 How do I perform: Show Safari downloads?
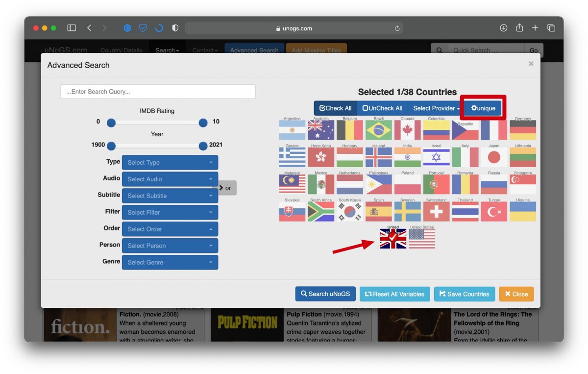click(x=503, y=28)
